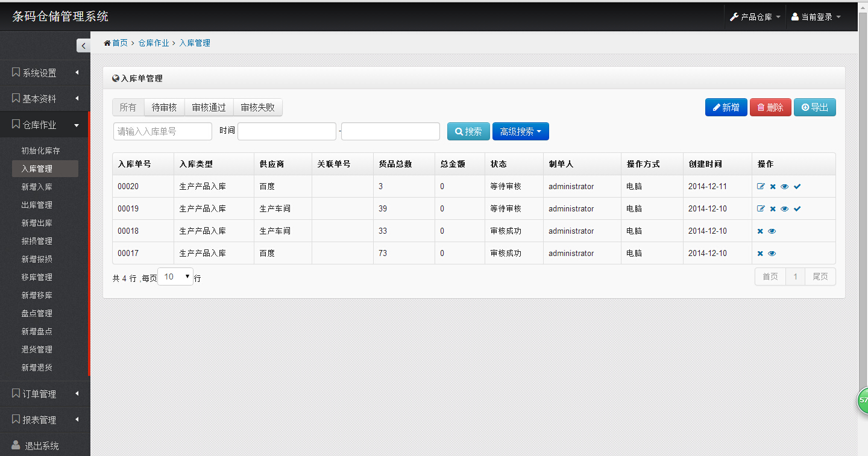This screenshot has height=456, width=868.
Task: Approve order 00020 with checkmark icon
Action: pos(797,187)
